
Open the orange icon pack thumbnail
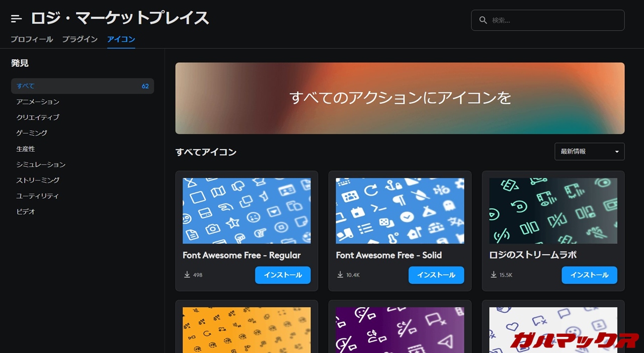click(247, 329)
